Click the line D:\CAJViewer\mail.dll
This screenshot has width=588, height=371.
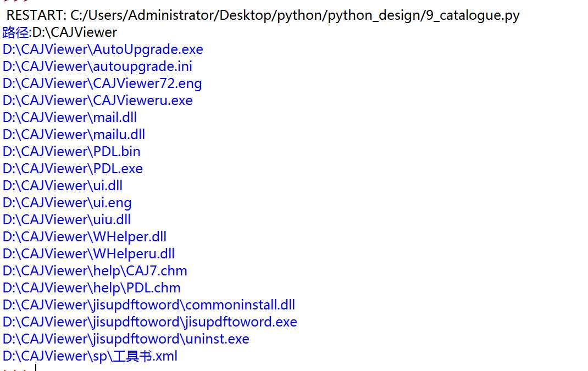pyautogui.click(x=69, y=118)
